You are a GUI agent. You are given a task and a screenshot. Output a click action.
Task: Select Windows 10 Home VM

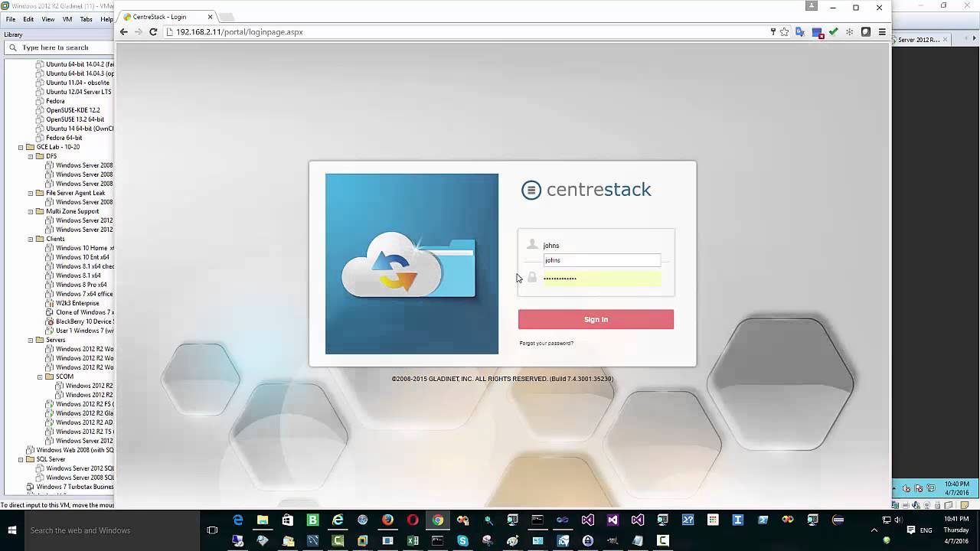(84, 248)
